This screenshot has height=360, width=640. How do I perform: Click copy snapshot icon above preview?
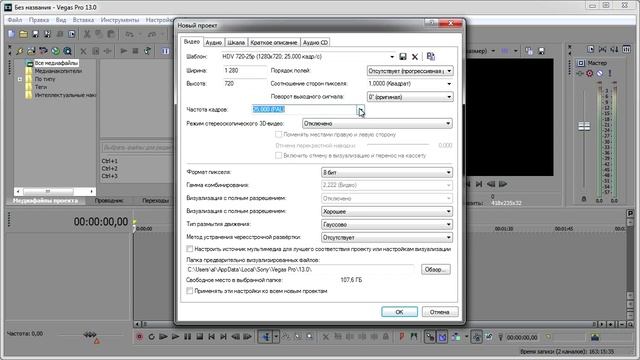pyautogui.click(x=529, y=51)
